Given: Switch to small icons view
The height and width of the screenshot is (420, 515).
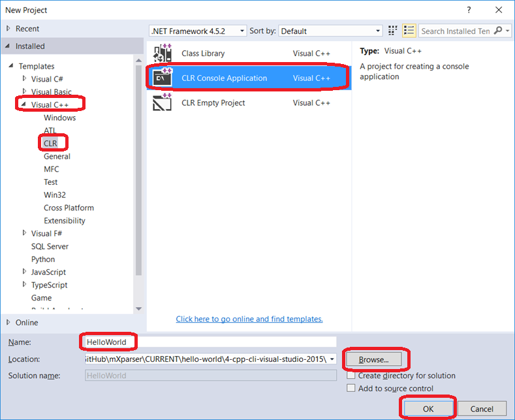Looking at the screenshot, I should pyautogui.click(x=392, y=31).
